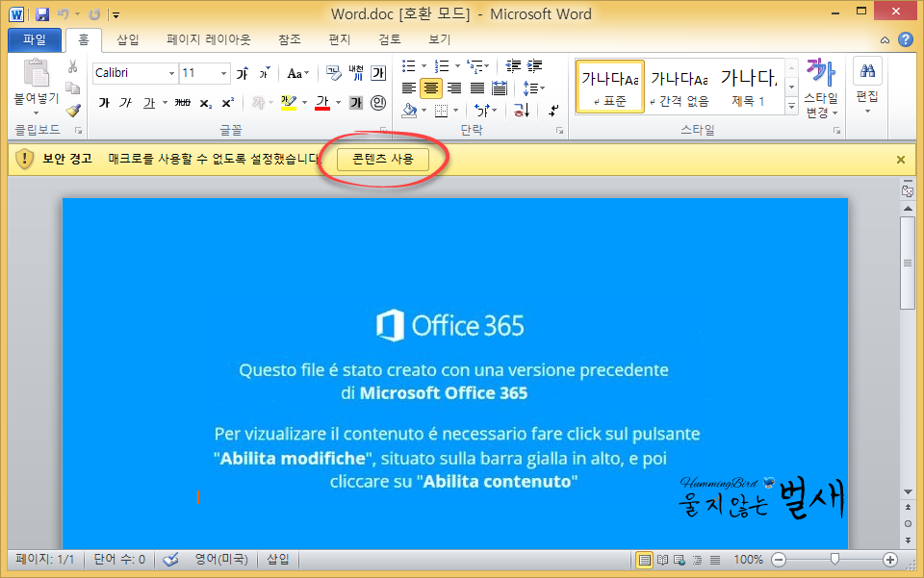Viewport: 924px width, 578px height.
Task: Toggle Bold formatting button
Action: pyautogui.click(x=104, y=103)
